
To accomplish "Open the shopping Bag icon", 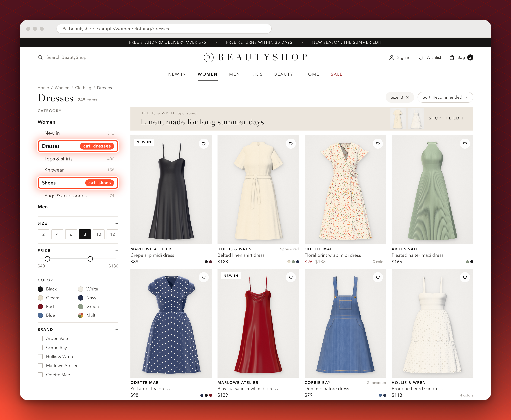I will [452, 57].
